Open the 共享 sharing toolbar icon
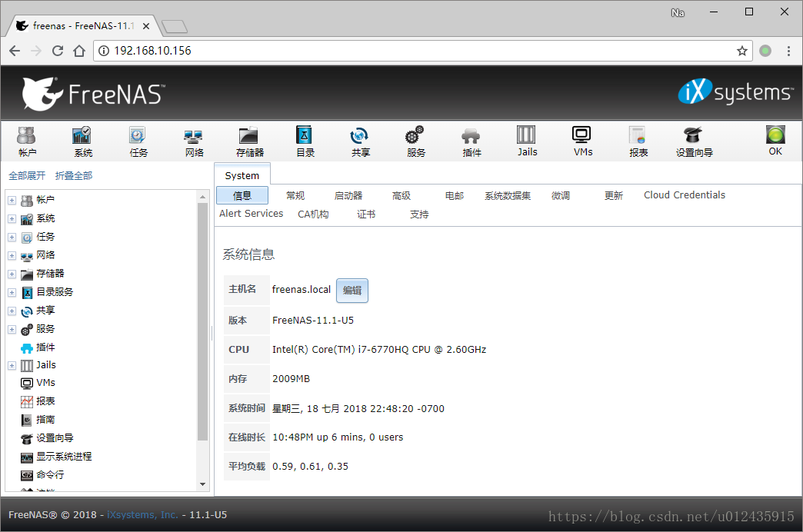Image resolution: width=803 pixels, height=532 pixels. [360, 141]
